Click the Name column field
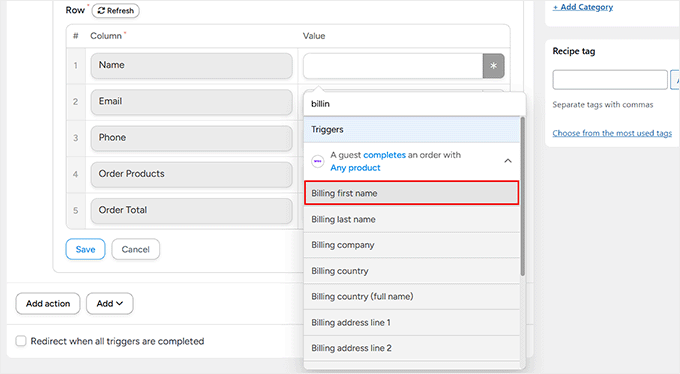 (x=191, y=66)
